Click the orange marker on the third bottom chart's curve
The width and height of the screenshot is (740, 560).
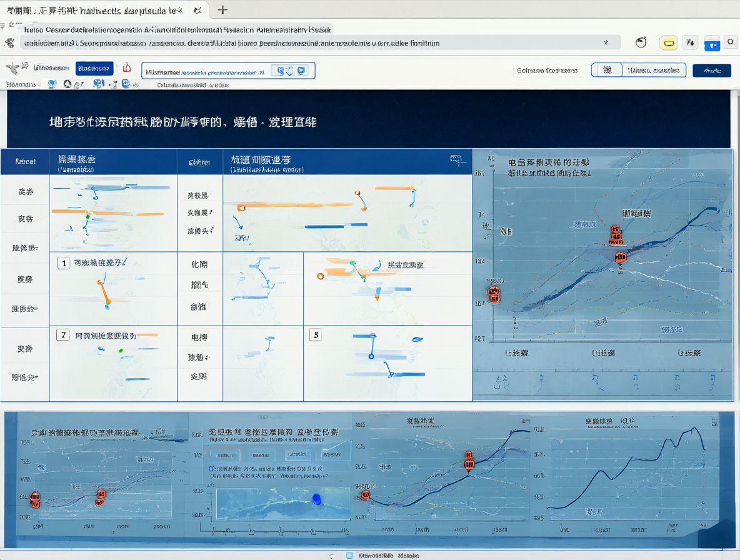[x=469, y=461]
